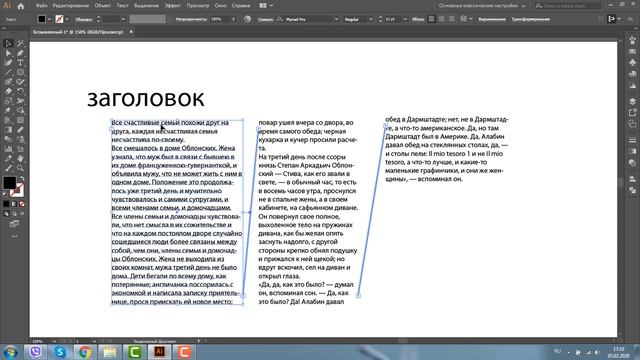
Task: Select the Eraser tool
Action: point(9,91)
